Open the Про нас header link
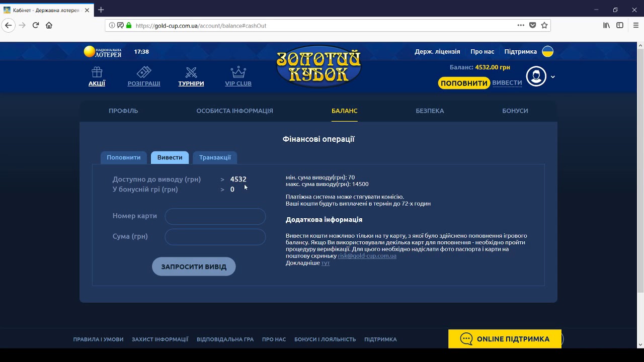644x362 pixels. coord(482,51)
